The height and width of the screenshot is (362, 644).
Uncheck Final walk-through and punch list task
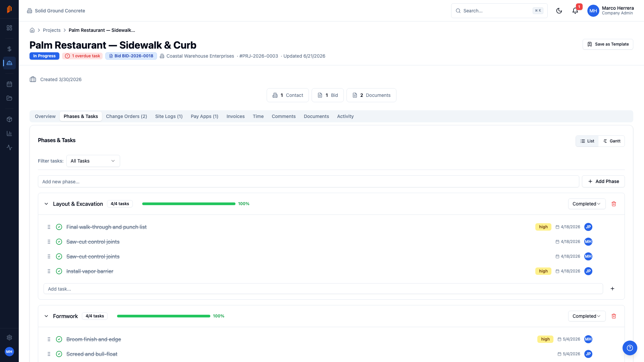59,227
